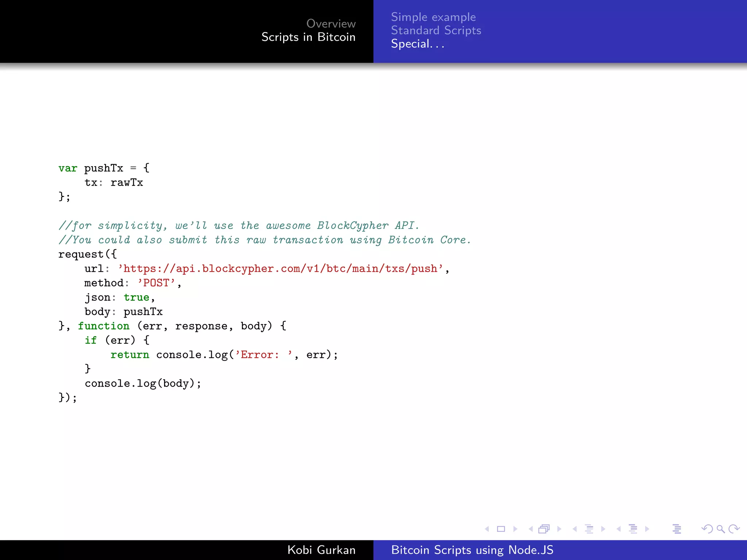Click author name Kobi Gurkan
Screen dimensions: 747x560
321,550
